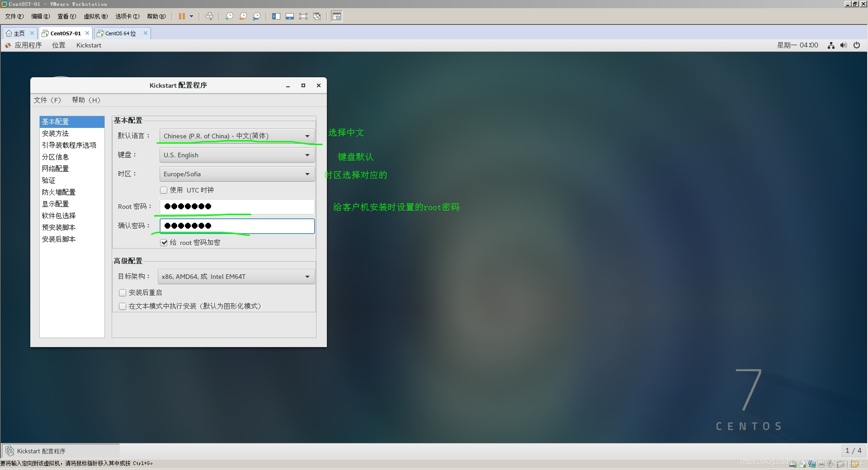Open the CentOS power menu icon

coord(857,45)
